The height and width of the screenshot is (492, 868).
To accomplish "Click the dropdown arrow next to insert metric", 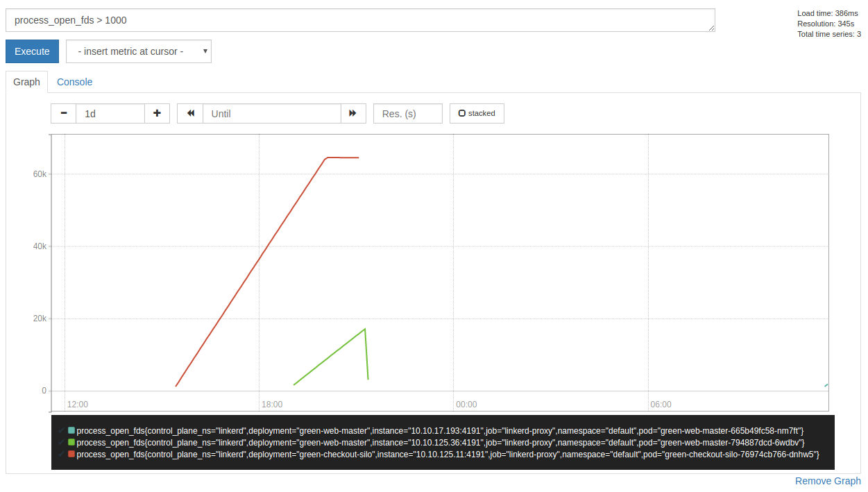I will point(205,51).
